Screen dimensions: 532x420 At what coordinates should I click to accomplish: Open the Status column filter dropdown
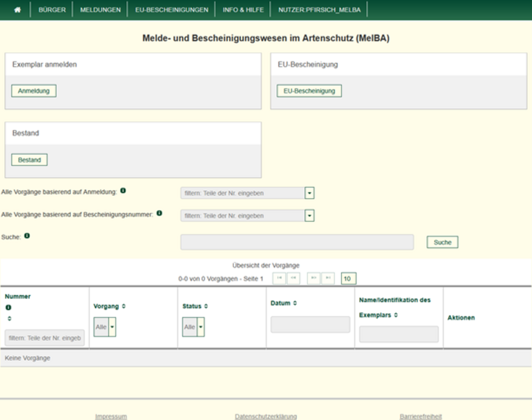(x=201, y=327)
